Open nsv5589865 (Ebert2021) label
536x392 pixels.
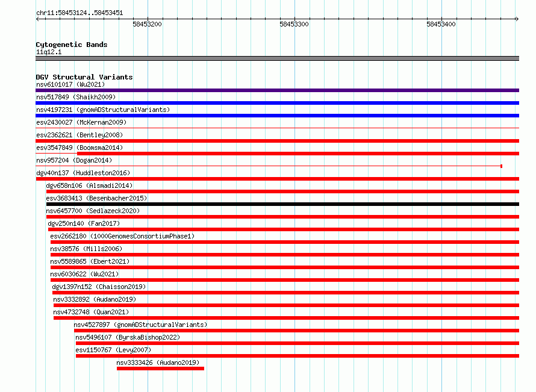click(x=90, y=261)
